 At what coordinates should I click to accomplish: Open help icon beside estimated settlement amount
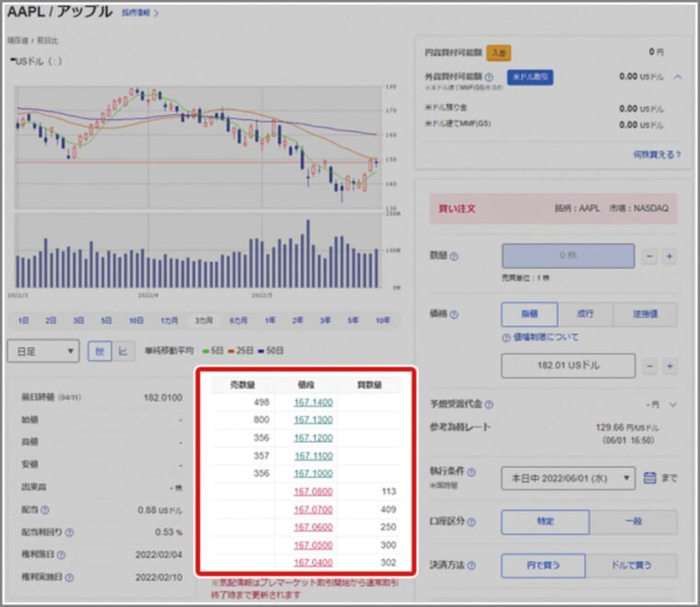(489, 404)
